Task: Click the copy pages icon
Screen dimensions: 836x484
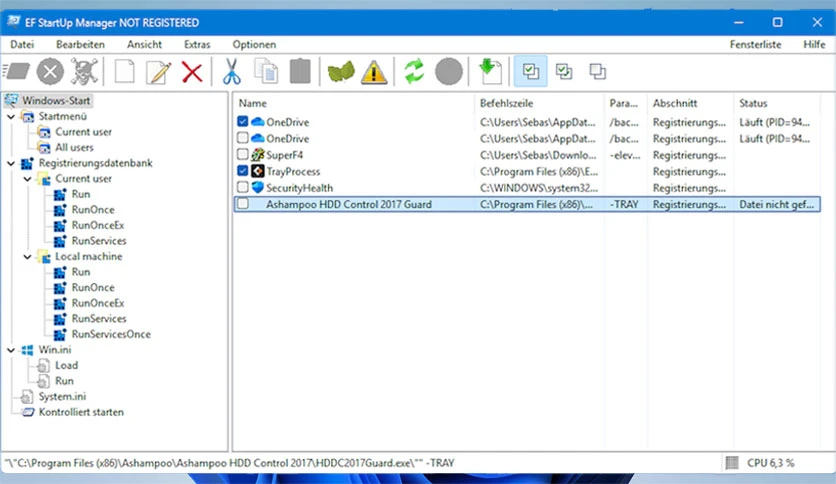Action: click(x=266, y=71)
